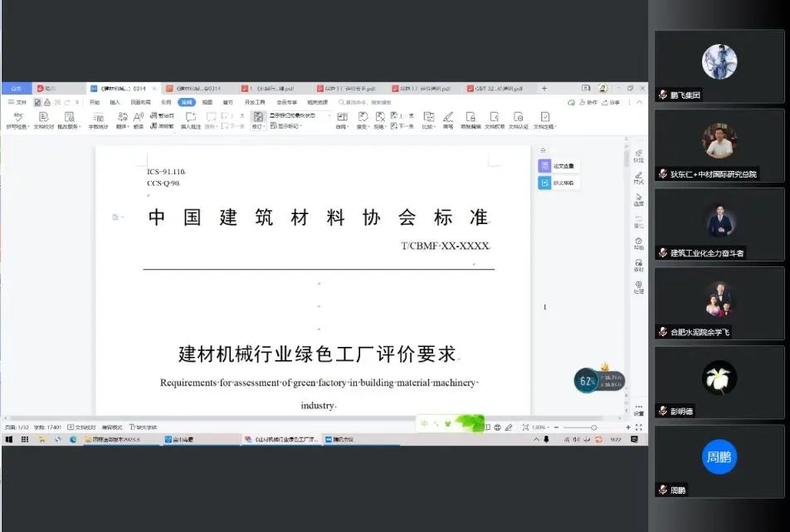Open the zoom percentage dropdown in status bar
This screenshot has width=790, height=532.
(547, 427)
